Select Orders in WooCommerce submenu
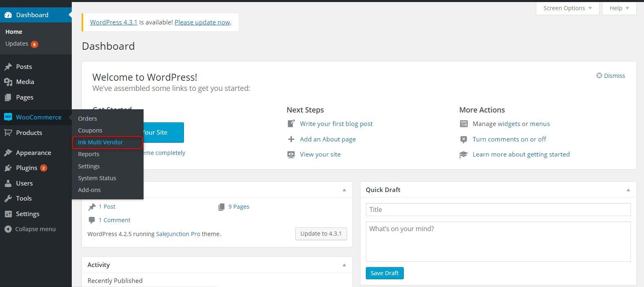Viewport: 644px width, 287px height. click(x=88, y=119)
